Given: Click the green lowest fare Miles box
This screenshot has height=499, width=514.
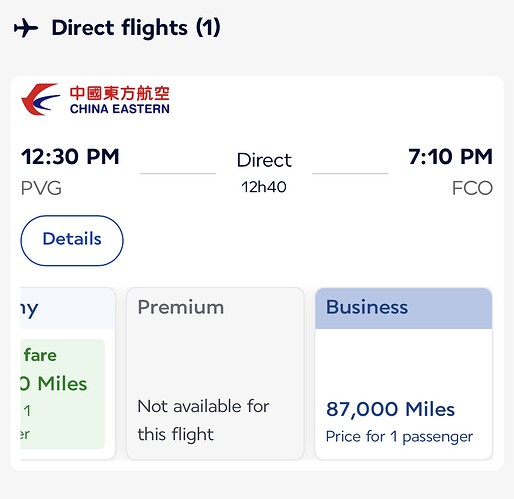Looking at the screenshot, I should [62, 394].
